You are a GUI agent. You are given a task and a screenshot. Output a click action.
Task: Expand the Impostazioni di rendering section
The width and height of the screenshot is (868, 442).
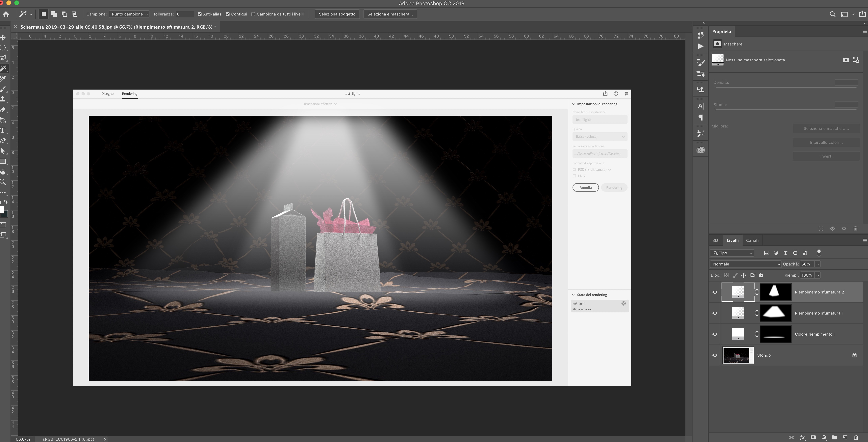click(574, 104)
